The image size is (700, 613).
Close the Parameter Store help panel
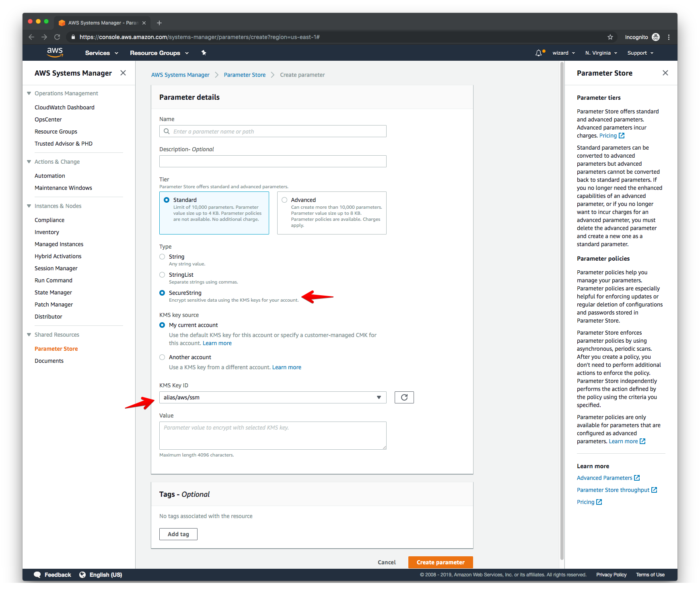tap(665, 73)
